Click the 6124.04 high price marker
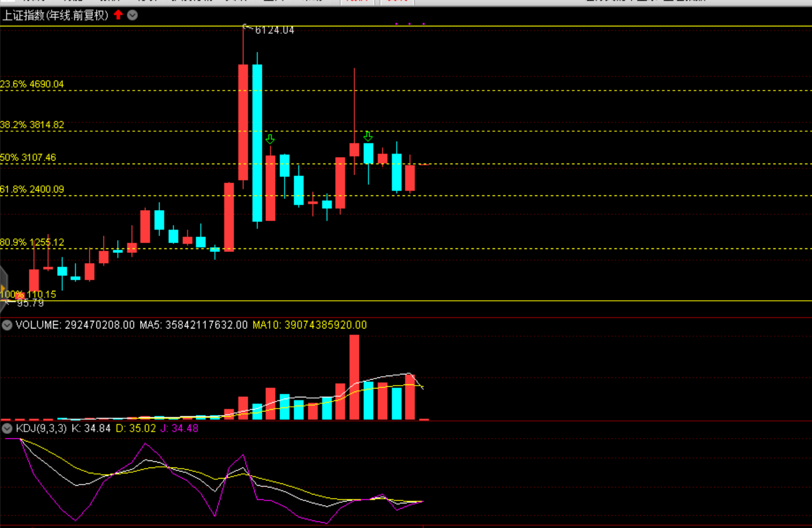 click(x=274, y=30)
